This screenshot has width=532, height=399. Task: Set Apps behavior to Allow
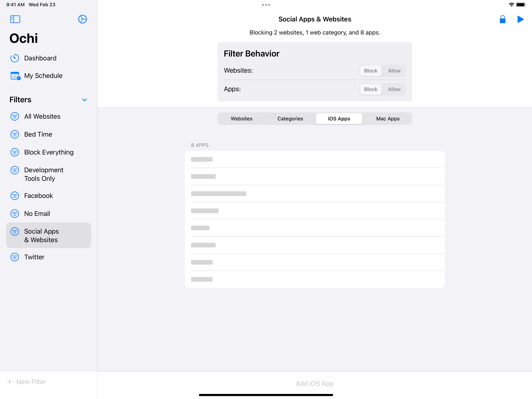[x=394, y=89]
